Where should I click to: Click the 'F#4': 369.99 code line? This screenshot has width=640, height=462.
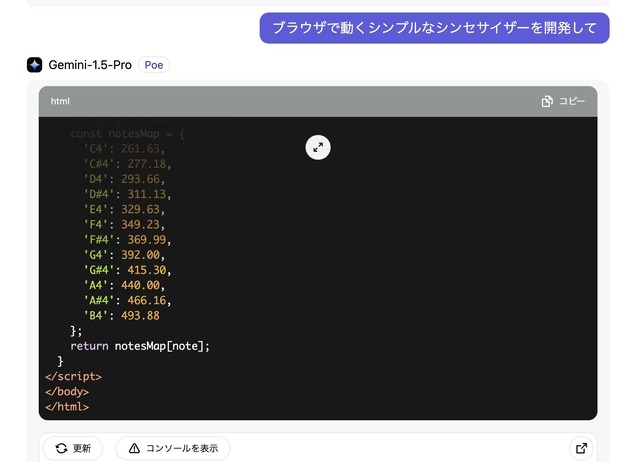pyautogui.click(x=127, y=240)
